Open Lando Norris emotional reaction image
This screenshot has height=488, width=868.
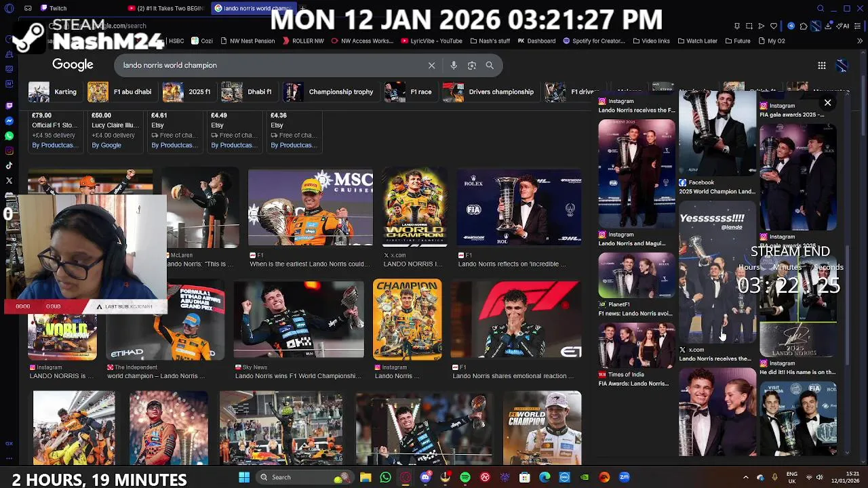tap(516, 319)
